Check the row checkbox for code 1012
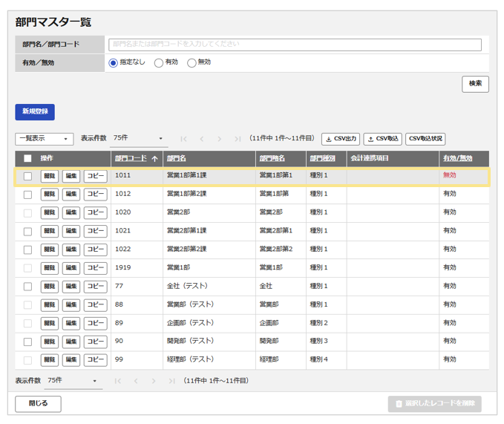The width and height of the screenshot is (504, 424). (x=27, y=195)
